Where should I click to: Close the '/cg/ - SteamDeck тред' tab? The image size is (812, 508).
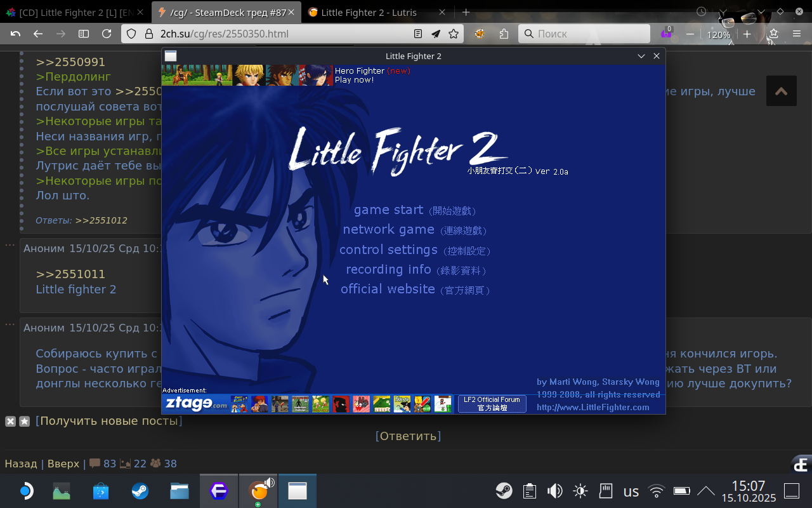(x=291, y=12)
